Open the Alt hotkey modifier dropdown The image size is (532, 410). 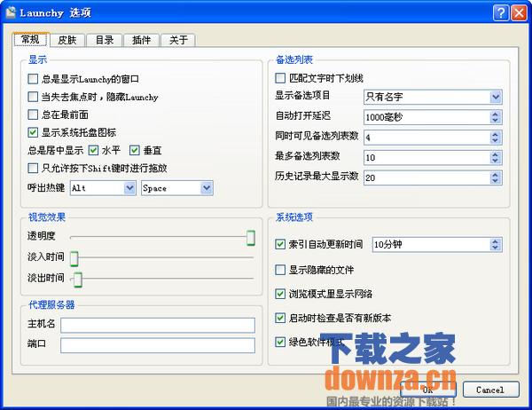pos(129,188)
